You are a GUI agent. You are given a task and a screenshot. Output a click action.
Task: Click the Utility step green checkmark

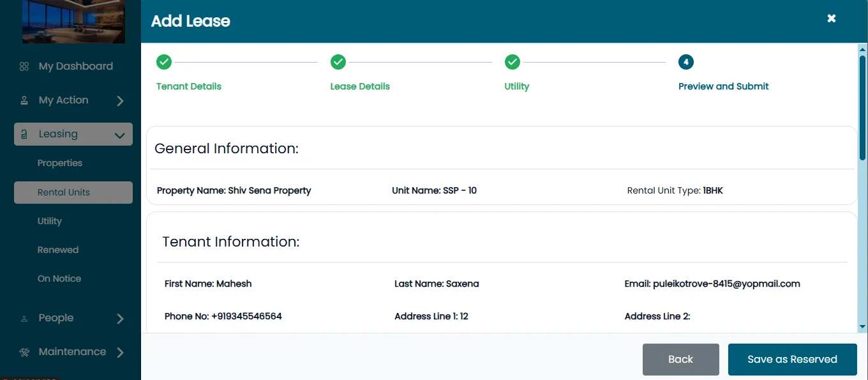[513, 62]
